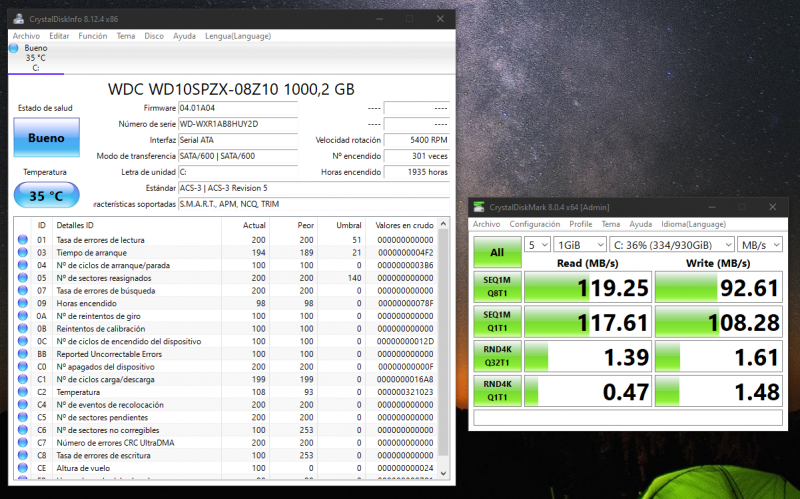Viewport: 800px width, 499px height.
Task: Click the 35 °C temperature button
Action: tap(46, 195)
